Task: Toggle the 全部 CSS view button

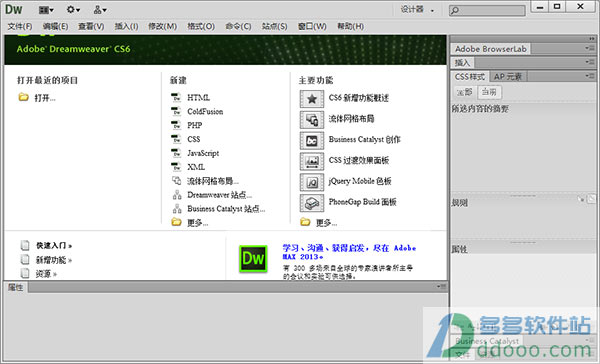Action: click(x=465, y=92)
